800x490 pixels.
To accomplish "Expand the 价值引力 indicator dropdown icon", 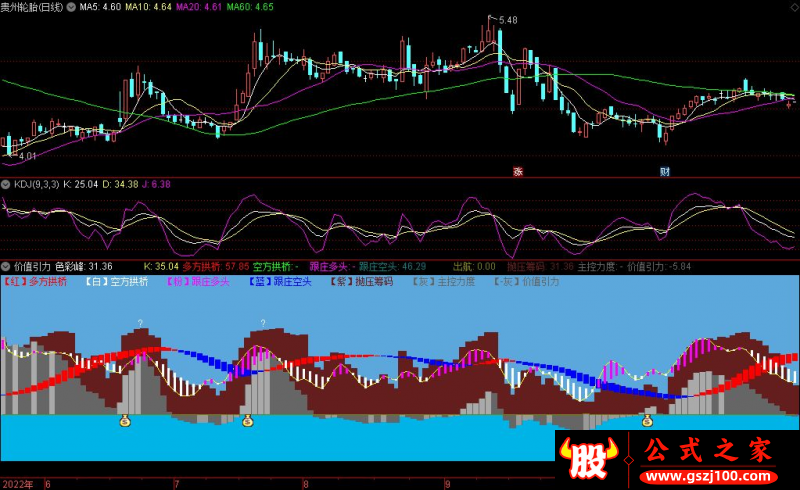I will coord(6,266).
